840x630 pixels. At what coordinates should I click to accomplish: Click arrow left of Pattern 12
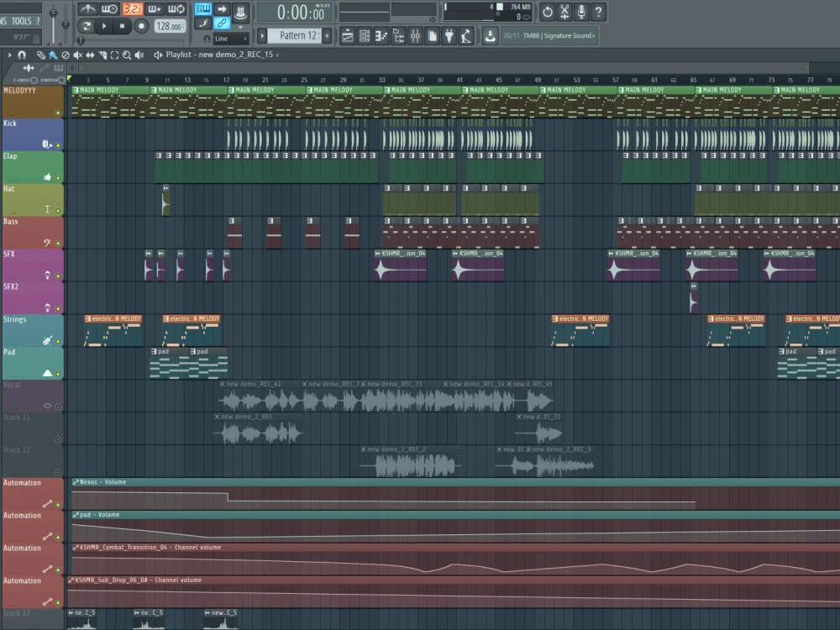(x=262, y=36)
